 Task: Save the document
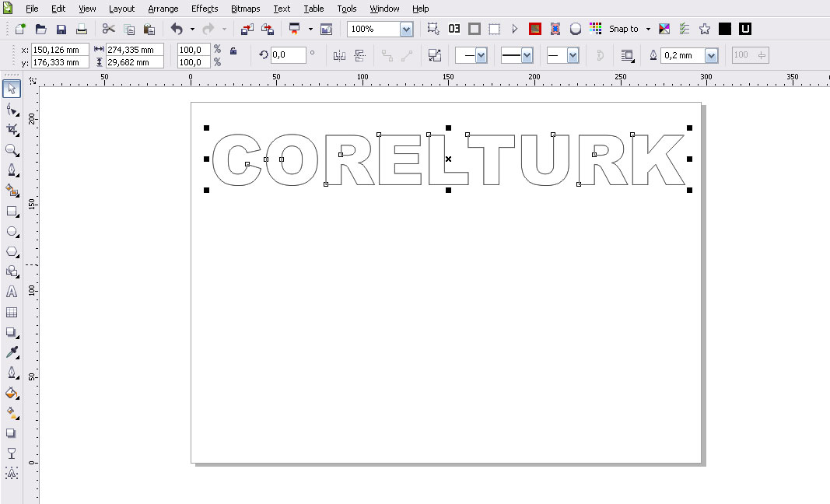(61, 29)
